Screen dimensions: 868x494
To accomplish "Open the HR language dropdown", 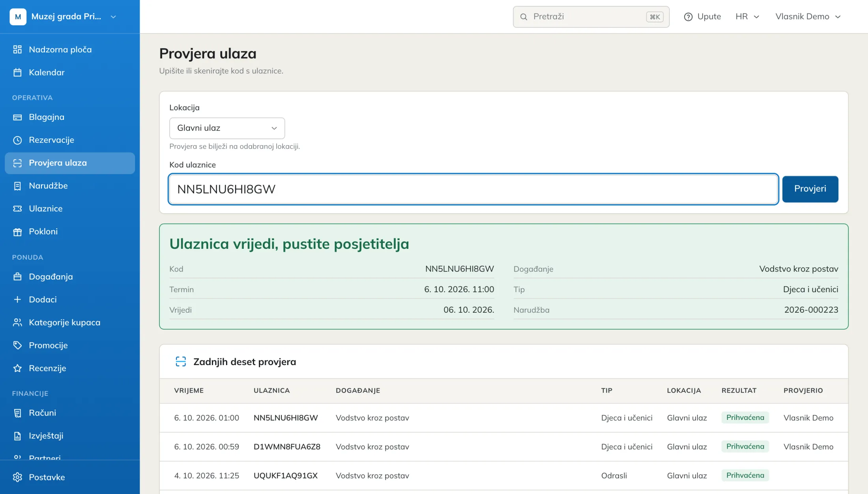I will (x=747, y=17).
